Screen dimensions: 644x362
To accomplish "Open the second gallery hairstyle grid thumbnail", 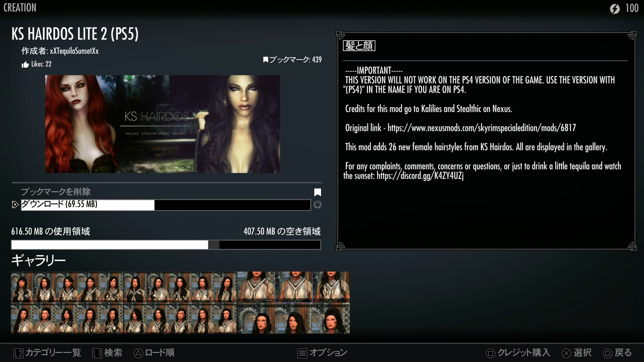I will (x=180, y=302).
